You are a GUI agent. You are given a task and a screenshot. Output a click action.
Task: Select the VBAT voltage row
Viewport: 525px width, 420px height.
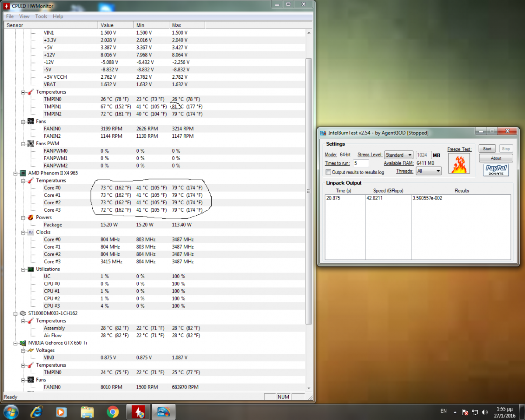tap(155, 84)
